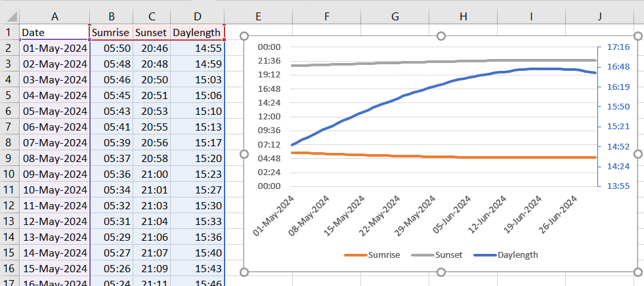
Task: Select row 5 header
Action: coord(9,95)
